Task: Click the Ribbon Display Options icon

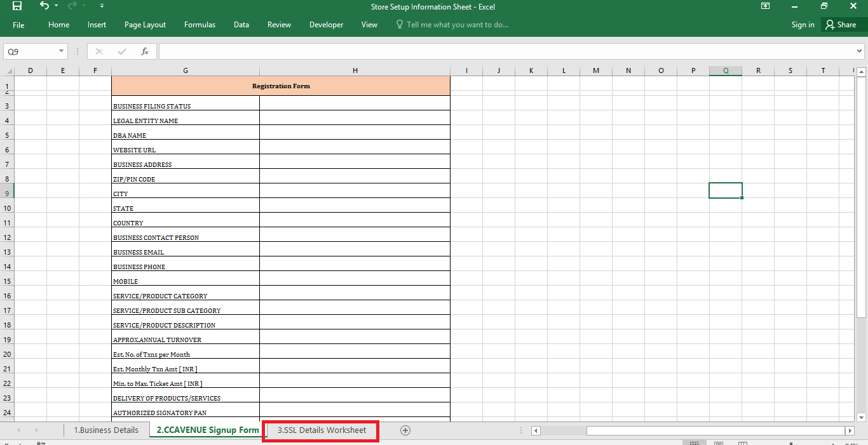Action: tap(765, 6)
